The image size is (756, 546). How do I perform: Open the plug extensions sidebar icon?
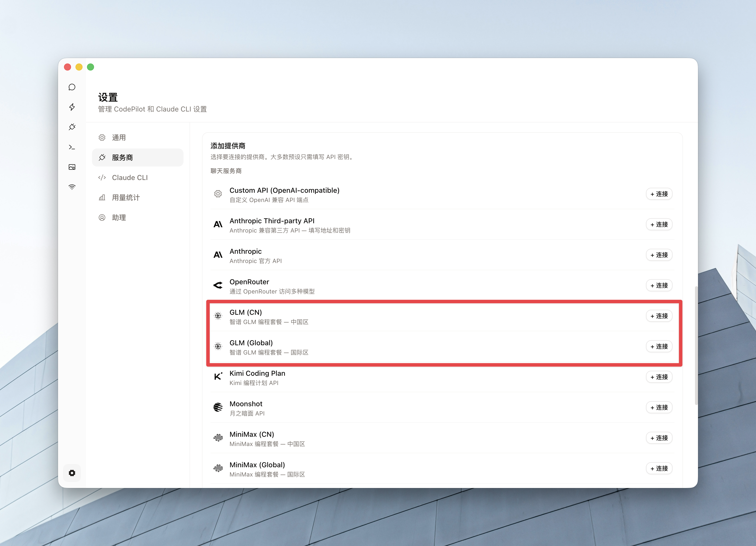tap(72, 127)
